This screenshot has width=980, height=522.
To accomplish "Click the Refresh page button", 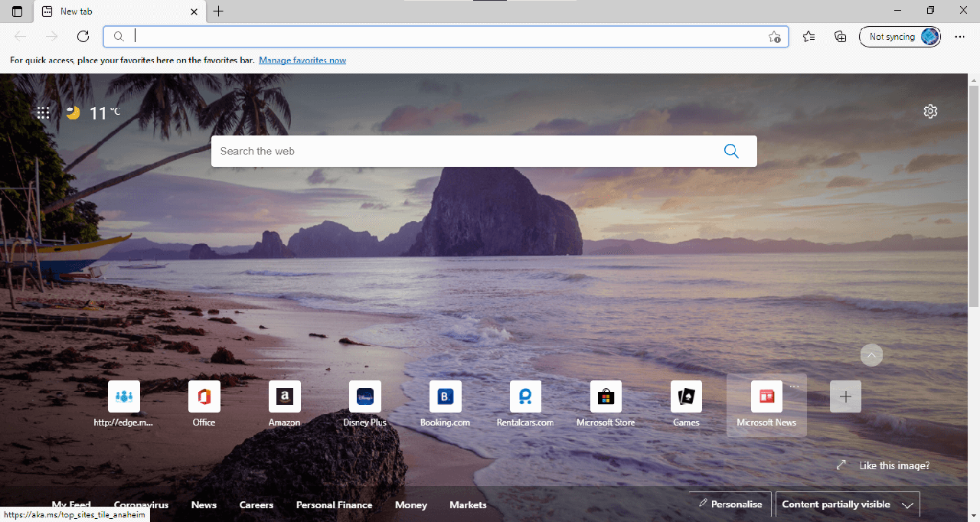I will (83, 37).
